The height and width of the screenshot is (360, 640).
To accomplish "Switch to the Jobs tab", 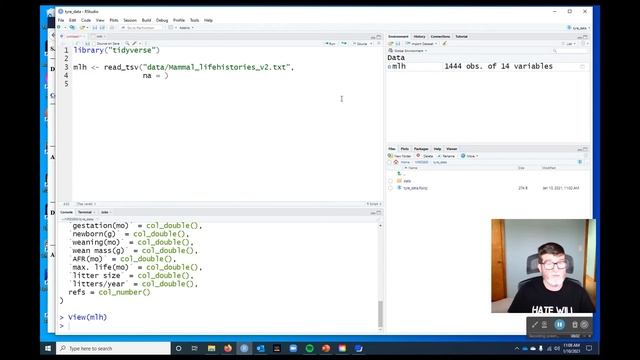I will [104, 212].
